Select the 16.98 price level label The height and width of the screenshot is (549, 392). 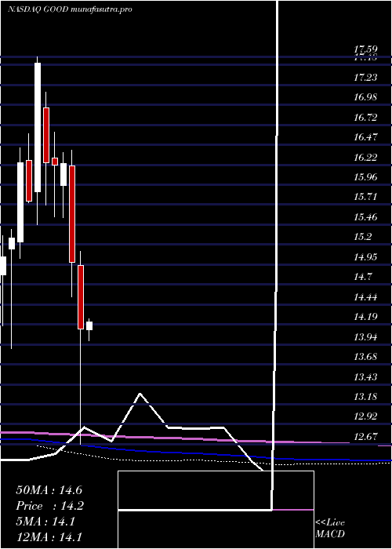click(x=365, y=97)
